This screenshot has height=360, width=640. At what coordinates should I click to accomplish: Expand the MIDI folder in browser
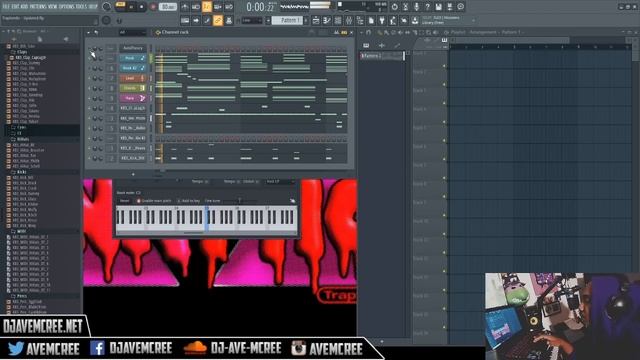21,231
